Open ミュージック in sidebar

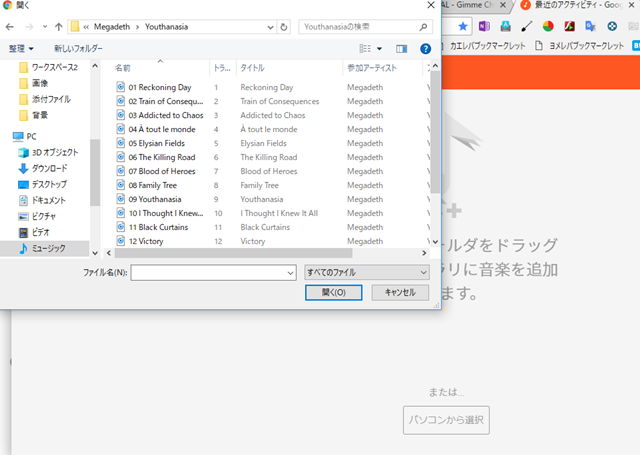(42, 248)
